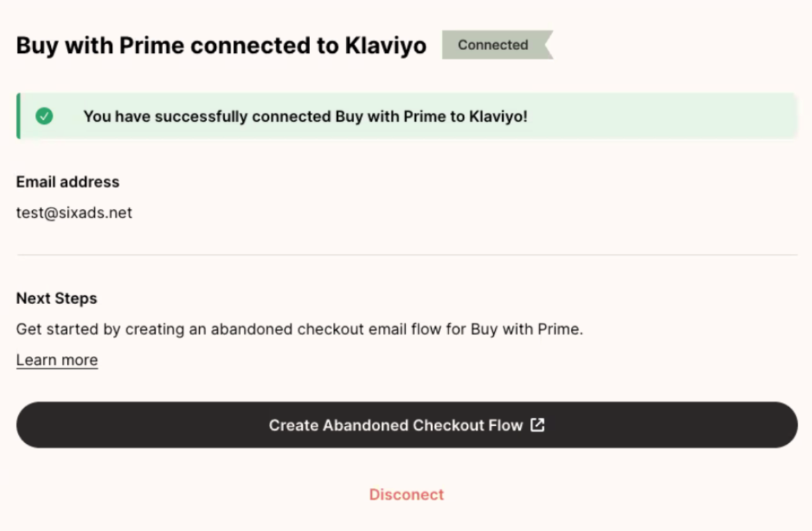Image resolution: width=812 pixels, height=531 pixels.
Task: Click the Connected status badge
Action: (x=493, y=45)
